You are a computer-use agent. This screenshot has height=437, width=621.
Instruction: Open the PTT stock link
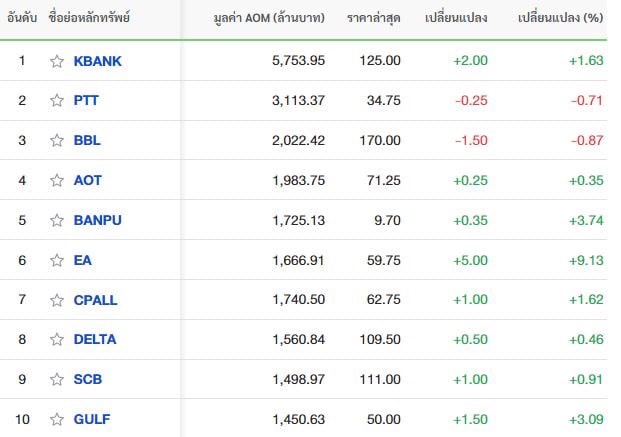pos(86,101)
